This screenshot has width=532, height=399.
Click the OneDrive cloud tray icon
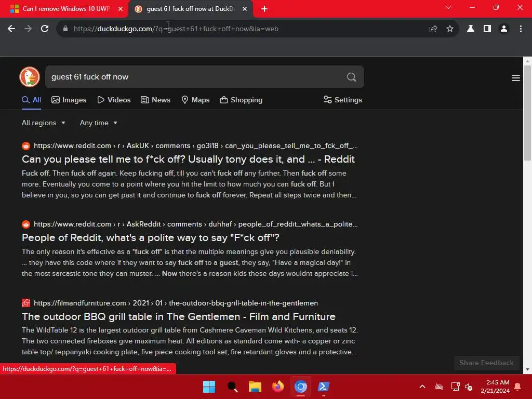(x=439, y=387)
